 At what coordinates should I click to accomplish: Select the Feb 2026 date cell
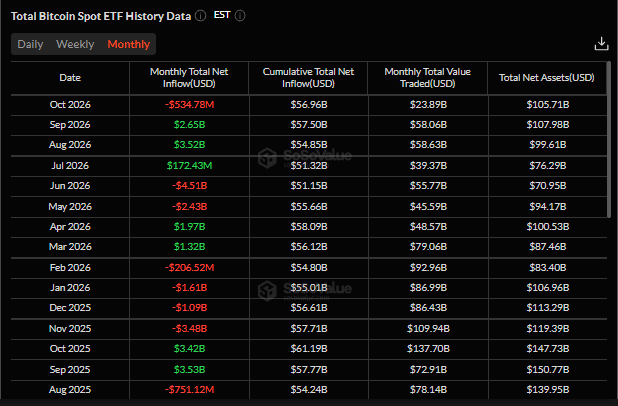pyautogui.click(x=70, y=268)
